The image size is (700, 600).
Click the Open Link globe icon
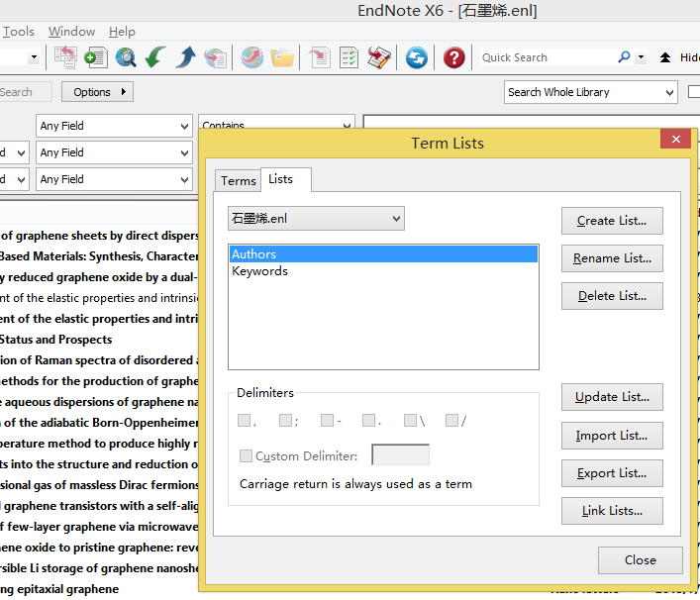[x=251, y=57]
